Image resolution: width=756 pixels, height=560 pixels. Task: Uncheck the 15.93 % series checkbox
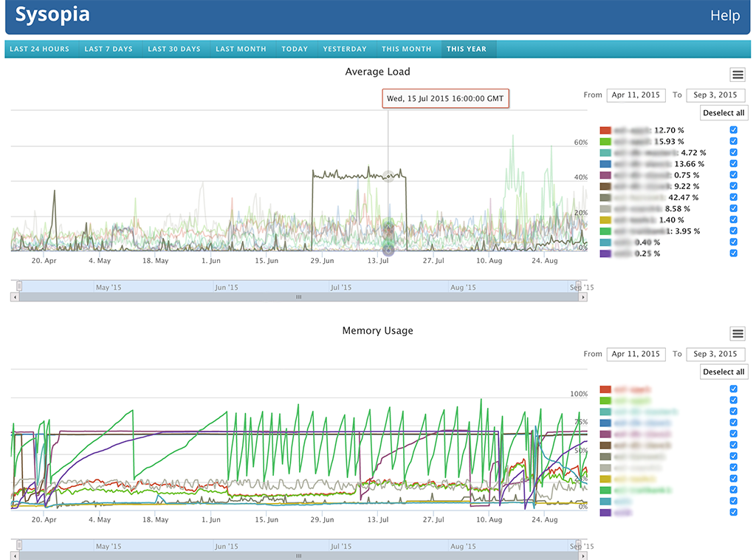tap(733, 141)
